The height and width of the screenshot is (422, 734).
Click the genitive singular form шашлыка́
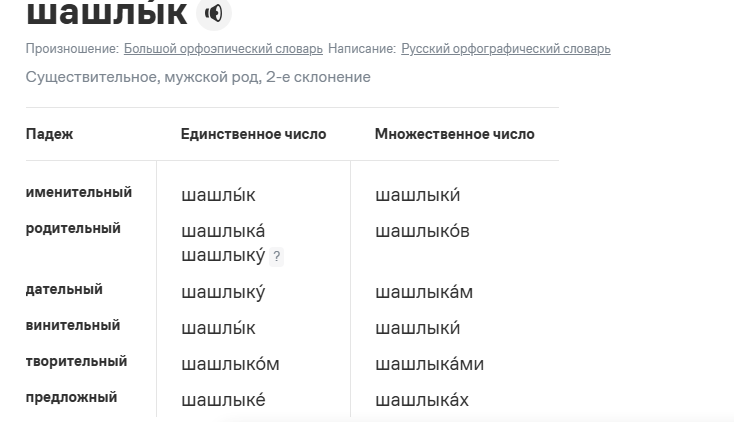pyautogui.click(x=223, y=232)
